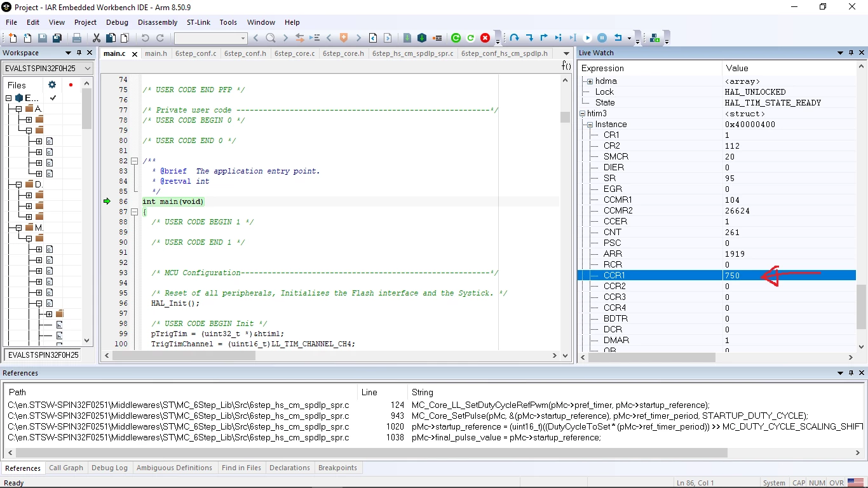Click the Step Out debug icon
Viewport: 868px width, 488px height.
(x=544, y=38)
